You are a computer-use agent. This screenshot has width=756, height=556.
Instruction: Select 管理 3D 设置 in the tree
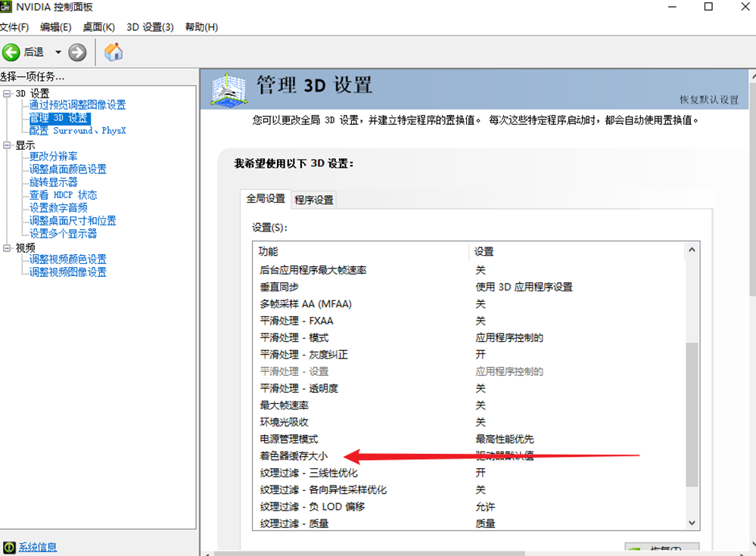pyautogui.click(x=59, y=118)
